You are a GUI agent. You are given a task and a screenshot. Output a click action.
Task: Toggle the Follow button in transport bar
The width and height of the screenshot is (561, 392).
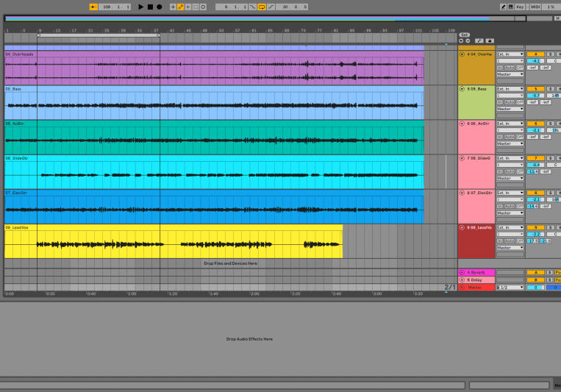pyautogui.click(x=93, y=7)
